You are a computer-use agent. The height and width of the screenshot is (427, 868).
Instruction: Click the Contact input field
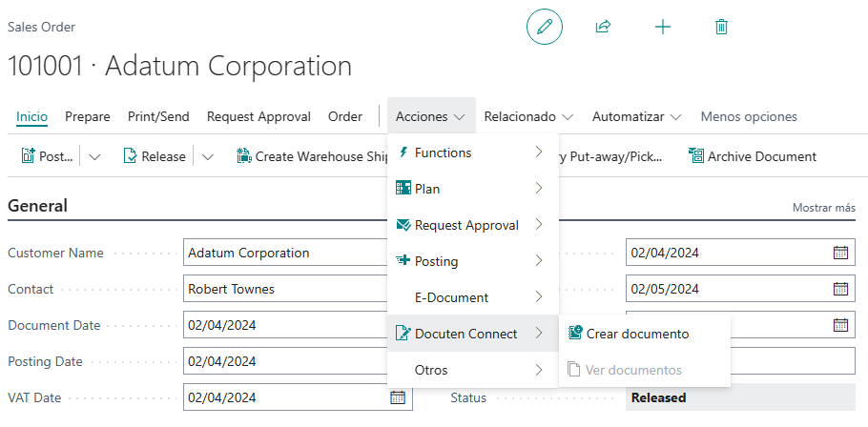point(284,289)
